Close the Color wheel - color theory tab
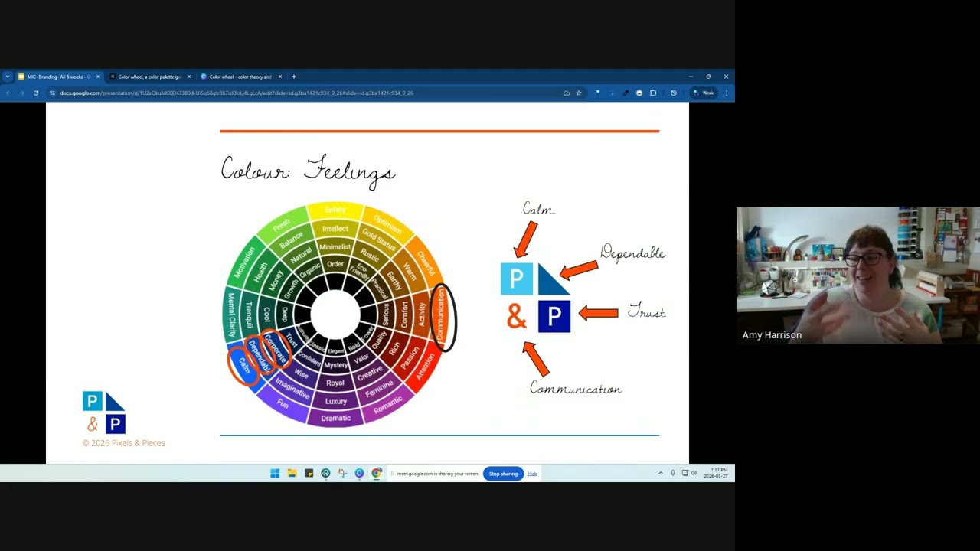 click(x=280, y=77)
